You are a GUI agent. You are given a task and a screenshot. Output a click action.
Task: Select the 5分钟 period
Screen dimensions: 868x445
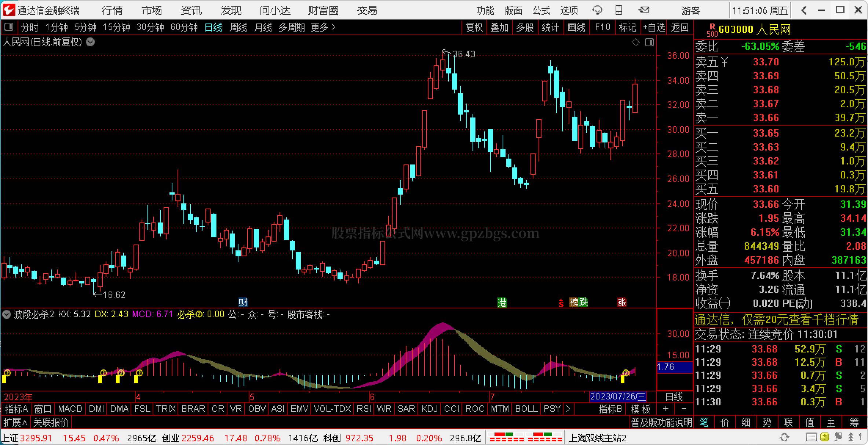[x=85, y=27]
